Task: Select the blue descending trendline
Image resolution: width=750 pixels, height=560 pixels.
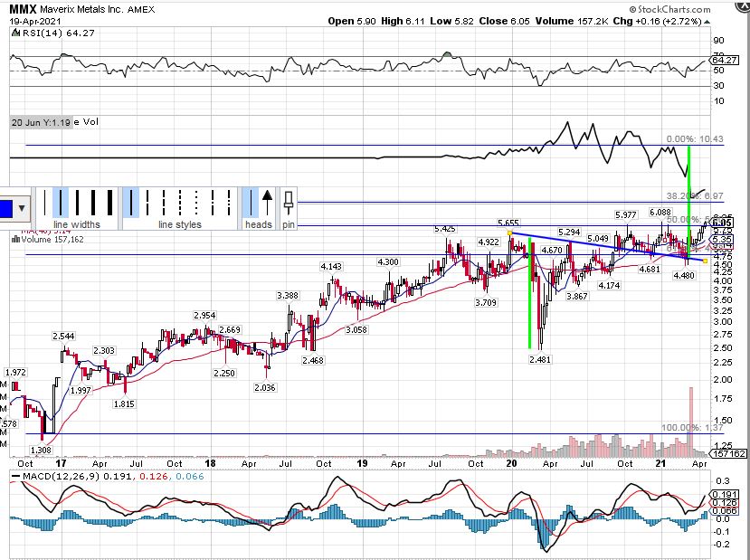Action: pyautogui.click(x=607, y=247)
